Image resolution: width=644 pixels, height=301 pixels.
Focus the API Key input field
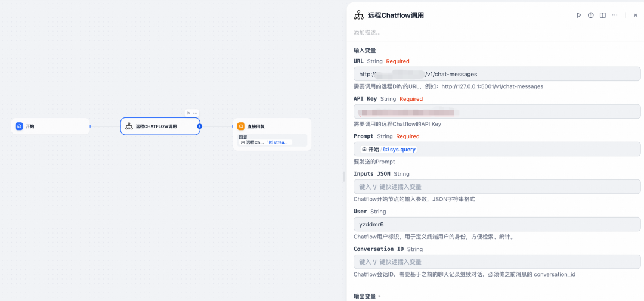click(x=497, y=111)
